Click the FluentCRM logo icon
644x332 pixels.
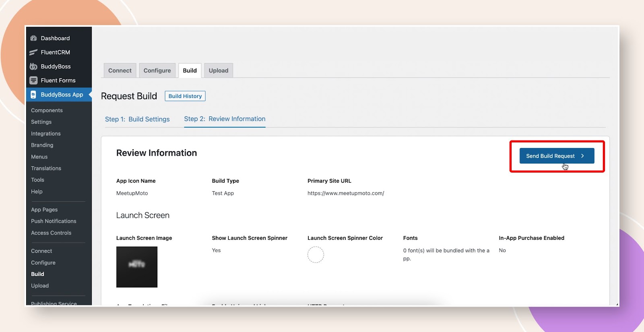pyautogui.click(x=34, y=52)
